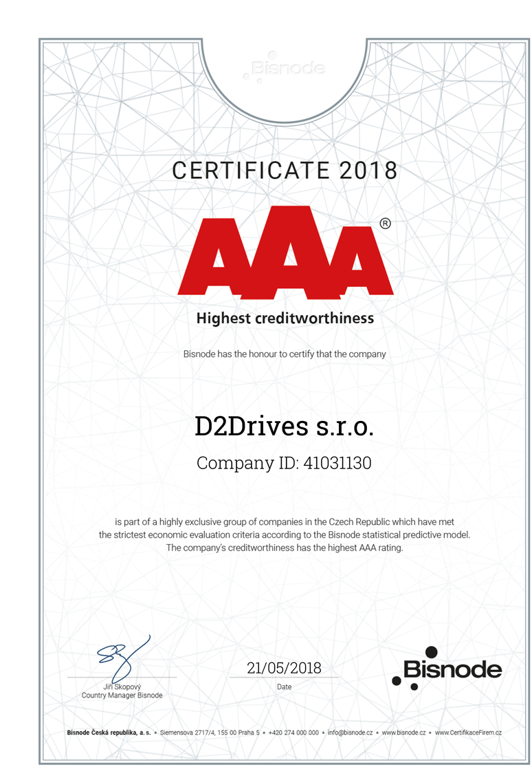532x767 pixels.
Task: Click the line 'The company's creditworthiness has the highest AAA rating'
Action: pyautogui.click(x=285, y=548)
